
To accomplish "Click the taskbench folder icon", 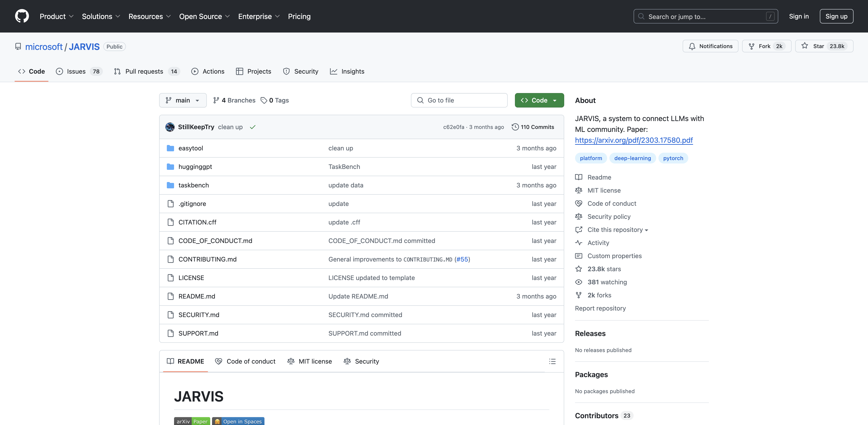I will 170,185.
